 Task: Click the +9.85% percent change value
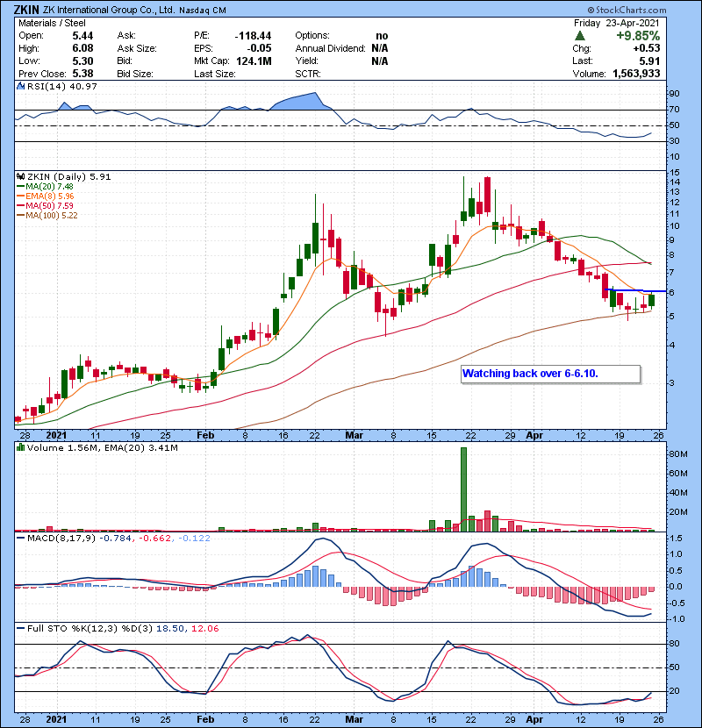[x=637, y=36]
